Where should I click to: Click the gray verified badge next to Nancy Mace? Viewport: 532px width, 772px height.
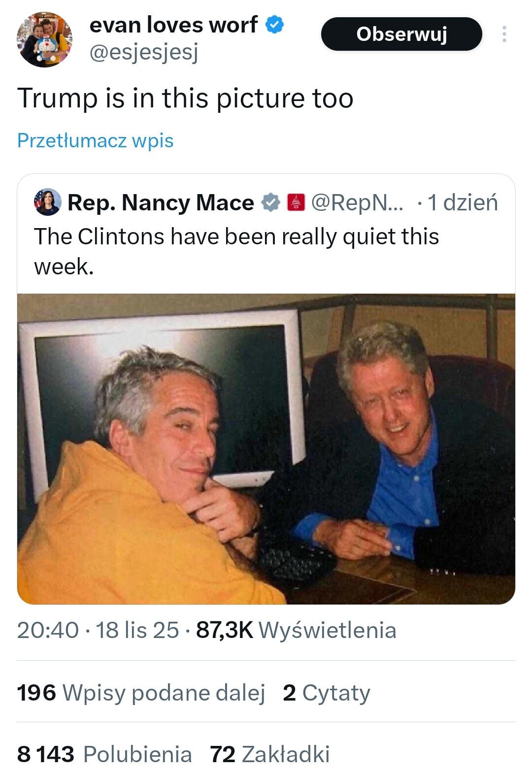(270, 202)
